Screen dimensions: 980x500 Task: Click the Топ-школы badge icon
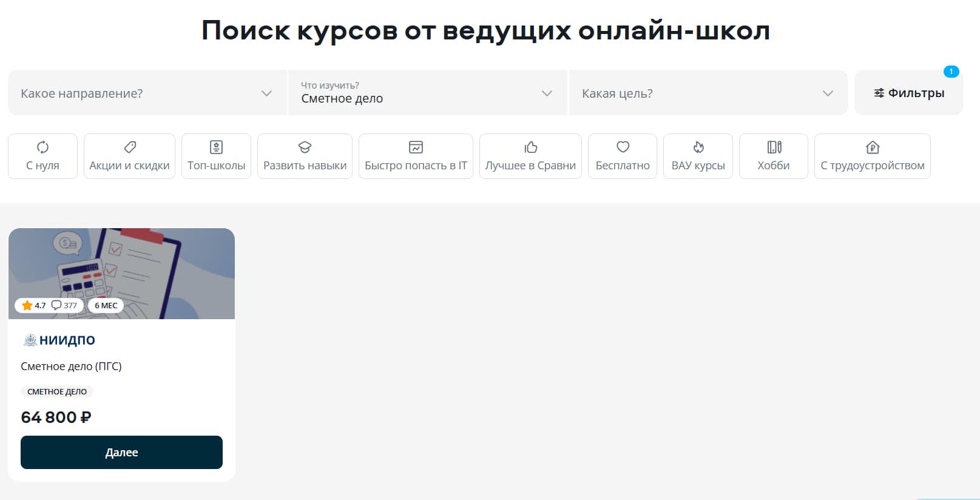point(216,147)
